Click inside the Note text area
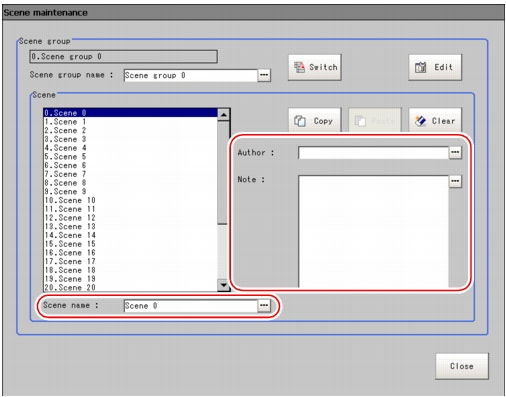 point(373,231)
